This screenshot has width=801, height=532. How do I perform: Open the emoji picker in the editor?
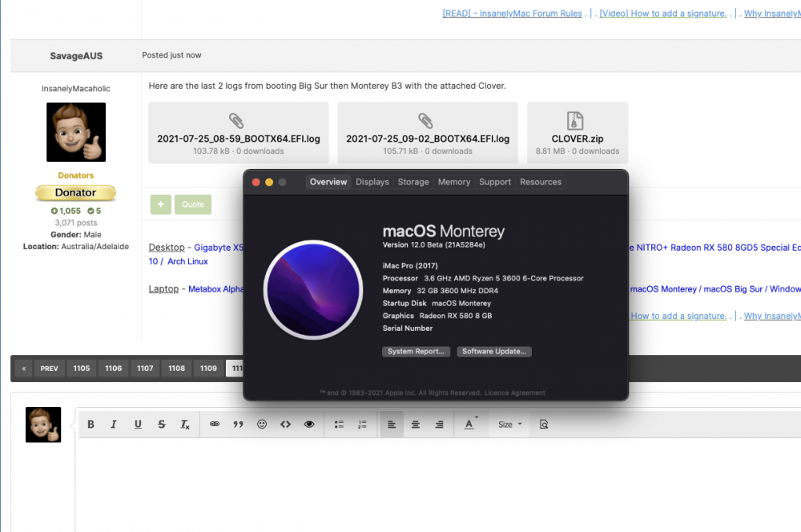tap(262, 424)
